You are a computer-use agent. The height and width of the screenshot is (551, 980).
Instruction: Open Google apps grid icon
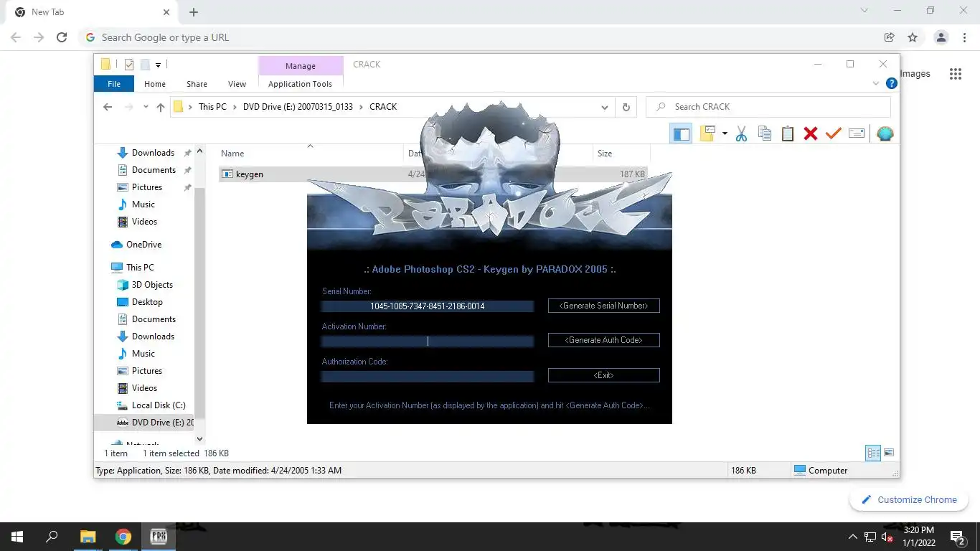pos(955,74)
